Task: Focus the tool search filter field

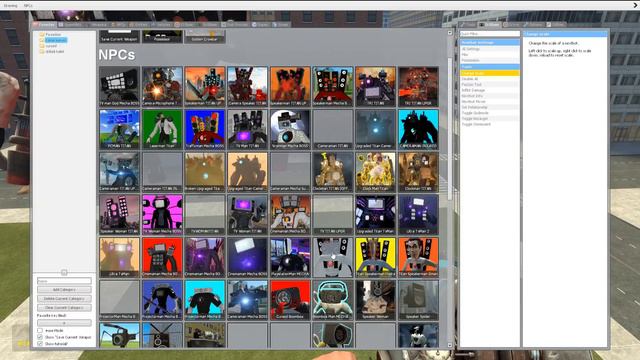Action: 490,34
